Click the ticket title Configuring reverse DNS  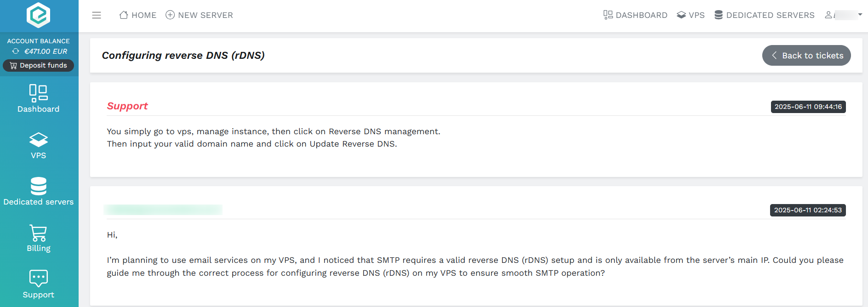(183, 56)
